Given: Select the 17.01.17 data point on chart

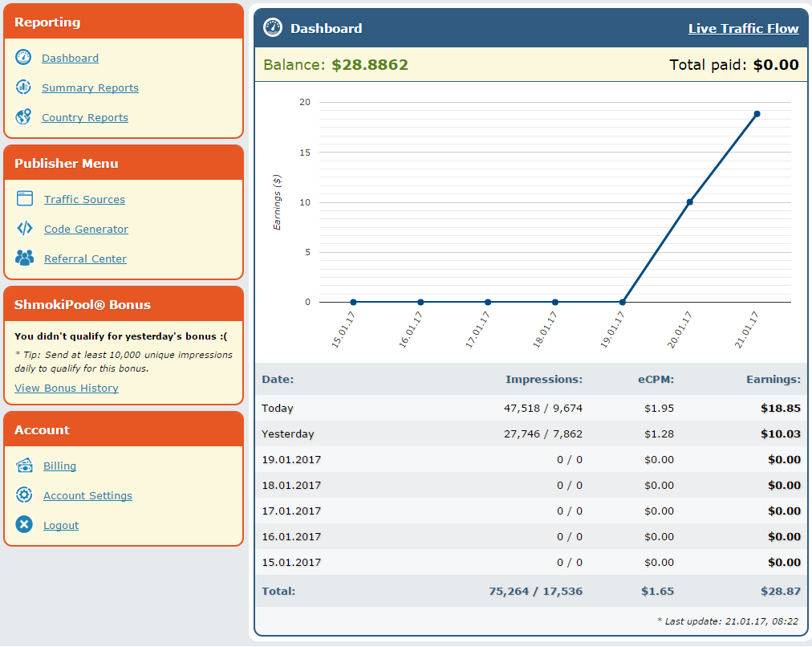Looking at the screenshot, I should [x=488, y=302].
